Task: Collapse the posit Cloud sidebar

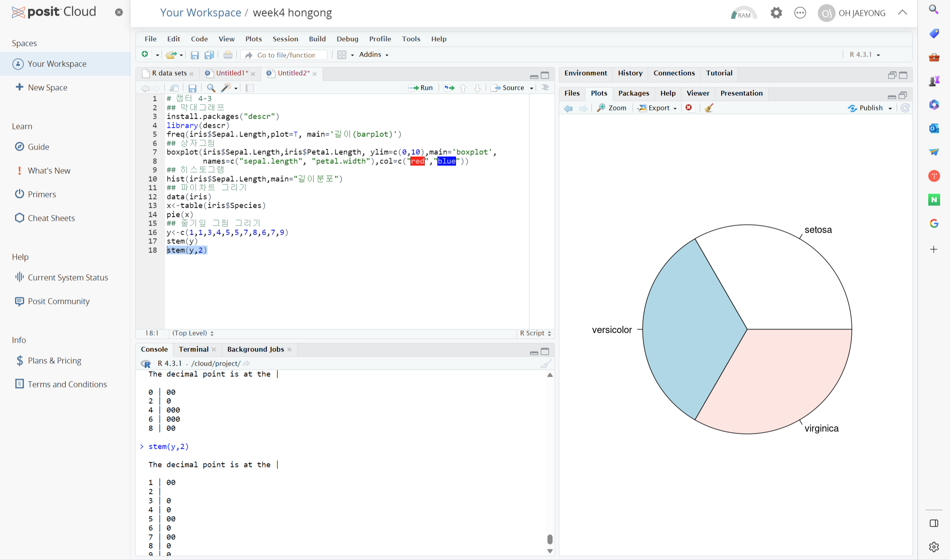Action: pos(119,12)
